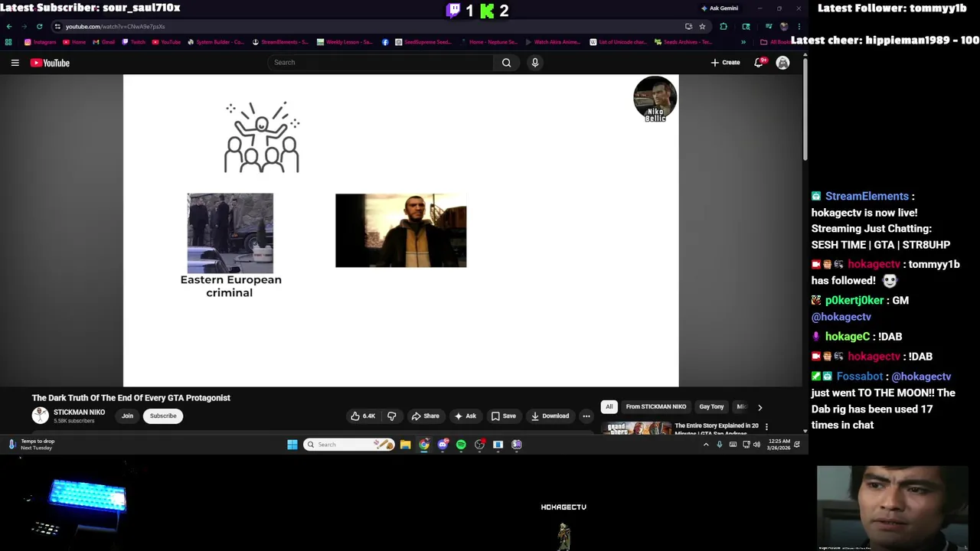Screen dimensions: 980x551
Task: Open the YouTube notifications bell
Action: click(759, 63)
